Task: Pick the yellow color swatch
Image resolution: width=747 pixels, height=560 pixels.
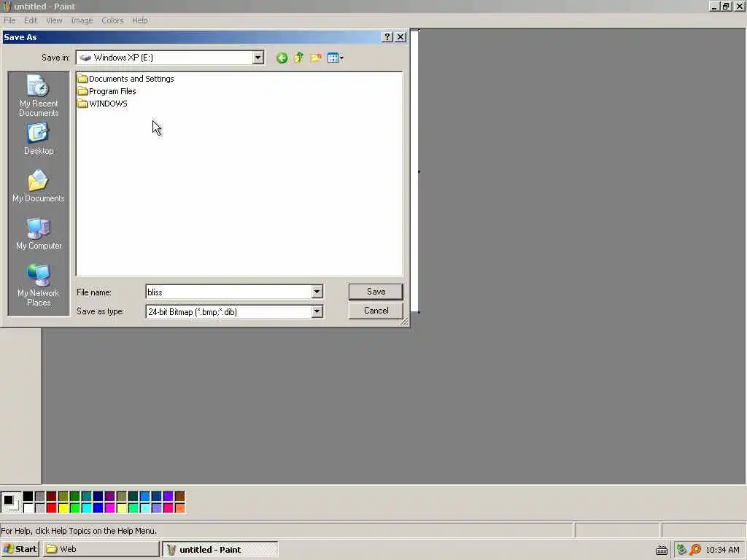Action: coord(63,508)
